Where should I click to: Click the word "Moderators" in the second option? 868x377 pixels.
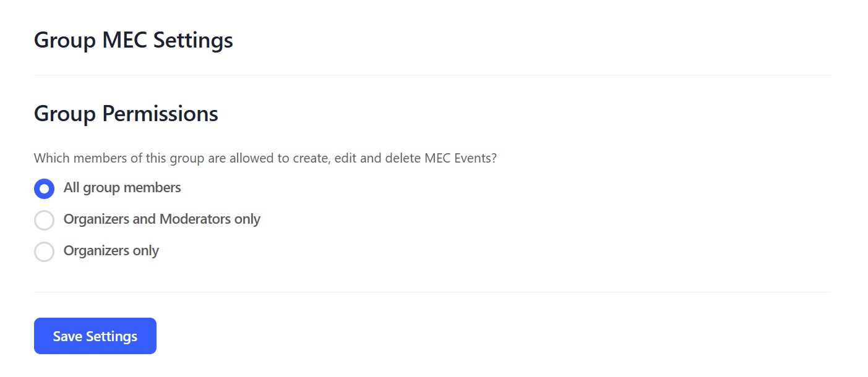click(196, 219)
